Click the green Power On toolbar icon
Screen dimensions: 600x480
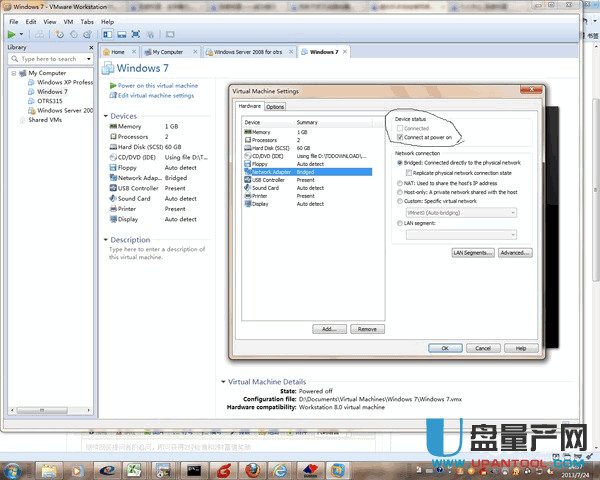click(12, 34)
